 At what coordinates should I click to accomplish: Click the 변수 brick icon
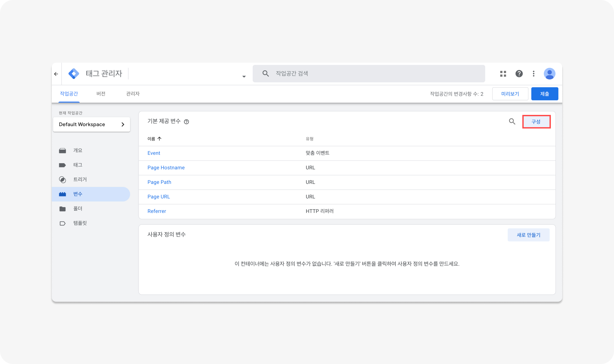(x=62, y=194)
